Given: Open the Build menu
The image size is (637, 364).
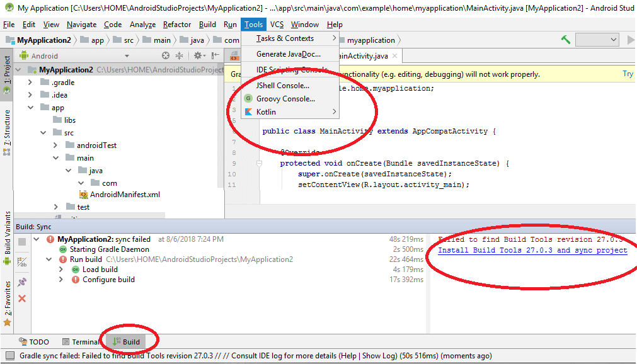Looking at the screenshot, I should [207, 25].
